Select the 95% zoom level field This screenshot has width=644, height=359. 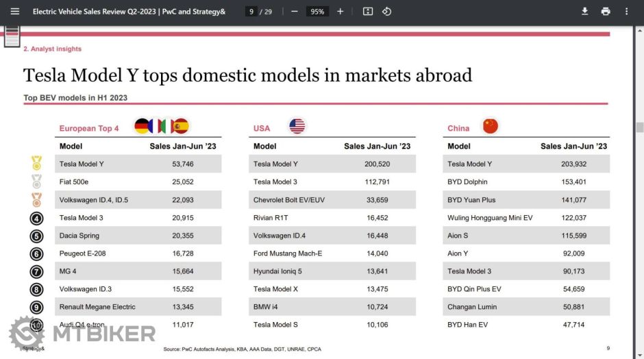pos(317,12)
